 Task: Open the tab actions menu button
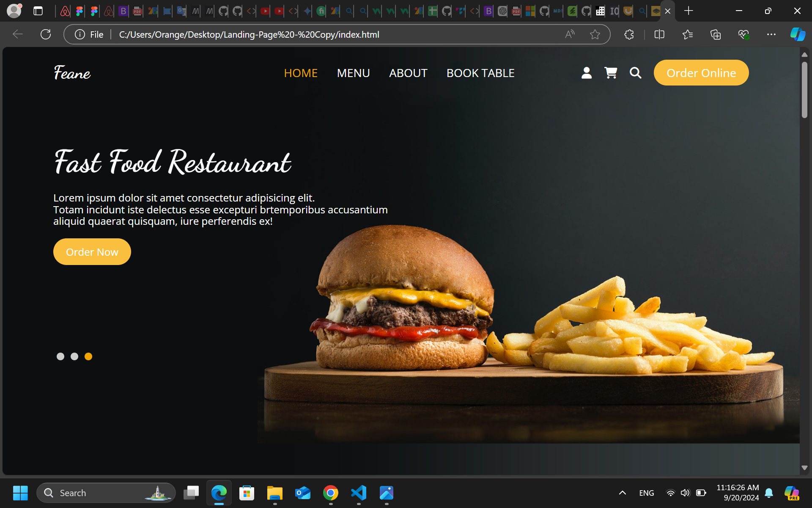(38, 11)
